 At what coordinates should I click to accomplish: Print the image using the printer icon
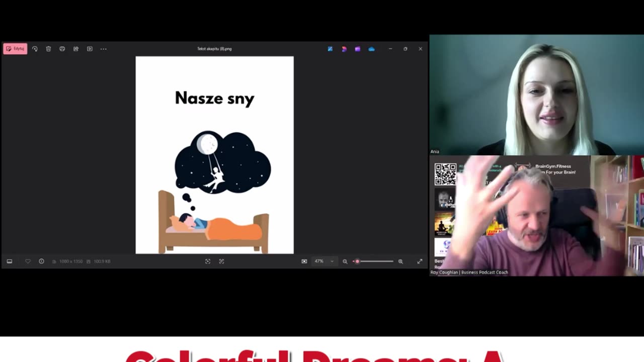pyautogui.click(x=62, y=49)
